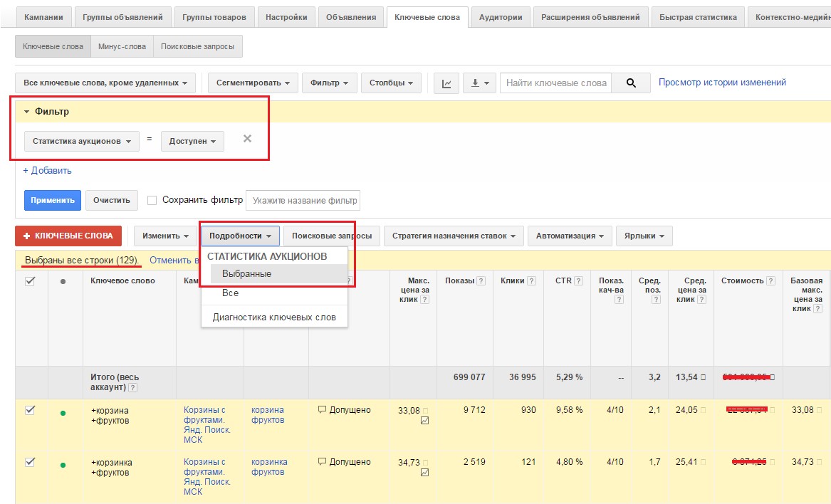
Task: Open the Расширения объявлений tab
Action: click(x=590, y=17)
